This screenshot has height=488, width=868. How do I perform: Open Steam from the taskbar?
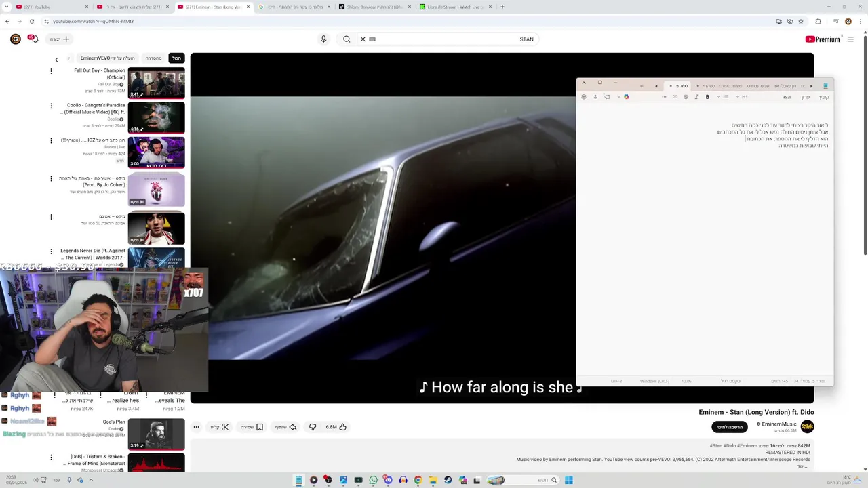[x=448, y=480]
